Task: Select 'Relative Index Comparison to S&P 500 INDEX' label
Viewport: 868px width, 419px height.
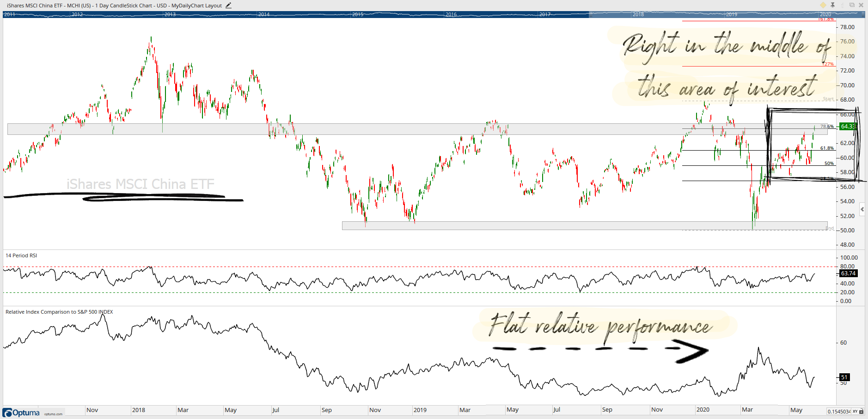Action: tap(59, 312)
